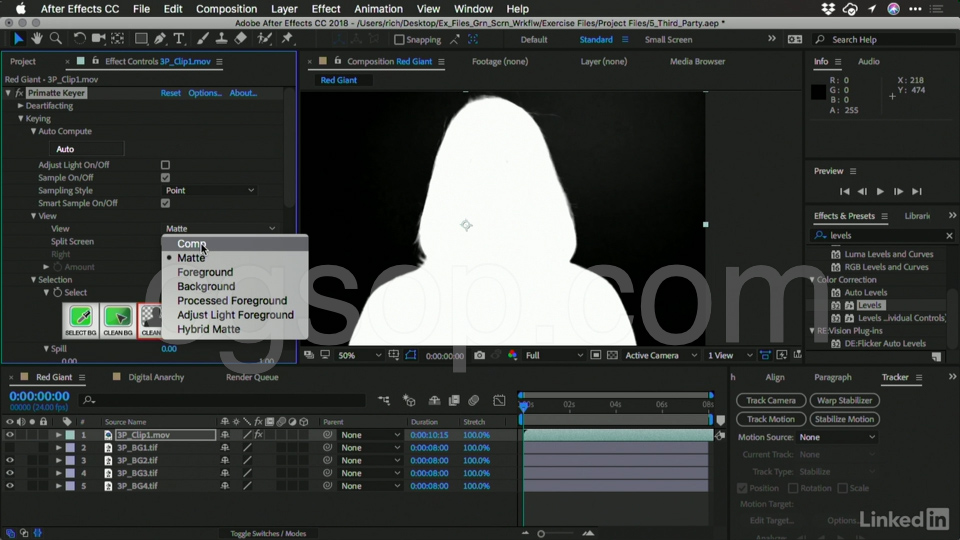The width and height of the screenshot is (960, 540).
Task: Open the Sampling Style dropdown
Action: point(210,190)
